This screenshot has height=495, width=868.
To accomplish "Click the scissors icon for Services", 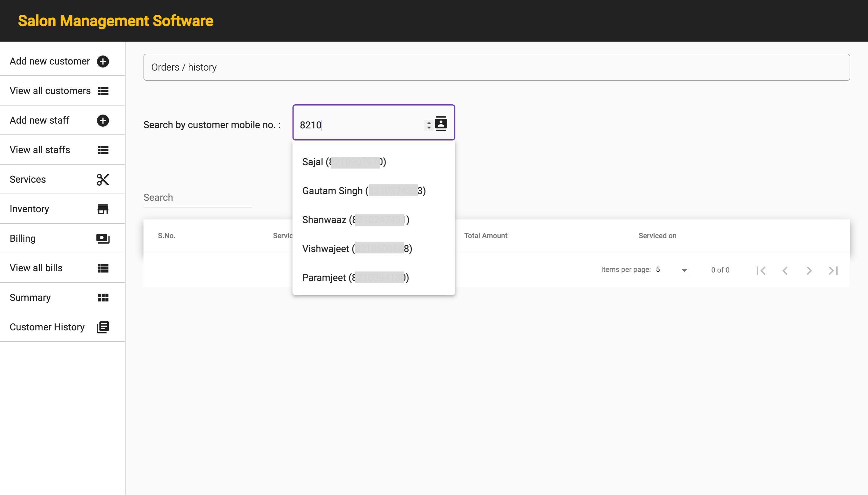I will (103, 179).
